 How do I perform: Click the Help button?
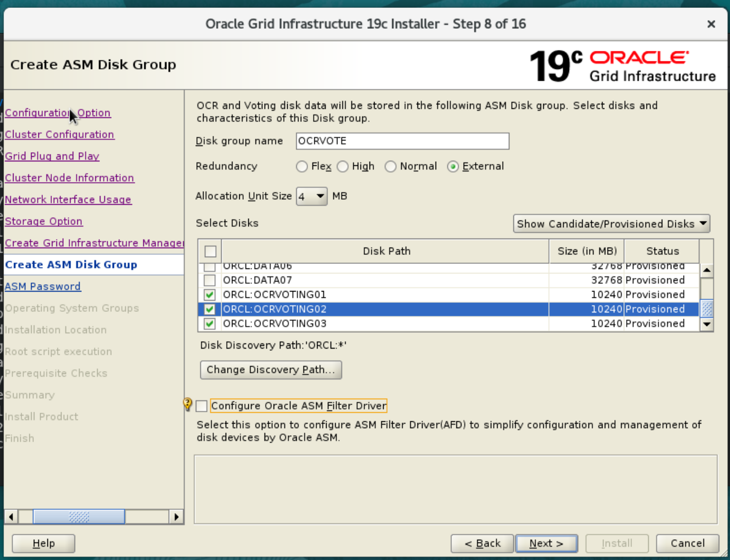[x=43, y=544]
